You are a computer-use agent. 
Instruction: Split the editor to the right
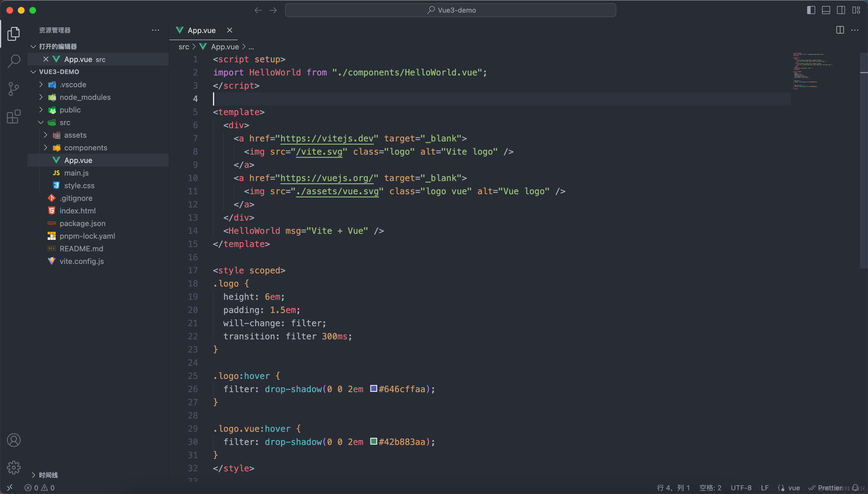(840, 30)
